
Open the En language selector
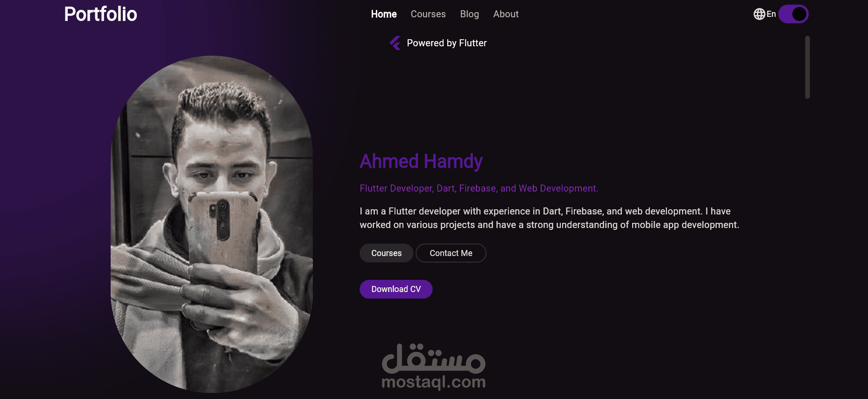click(771, 14)
